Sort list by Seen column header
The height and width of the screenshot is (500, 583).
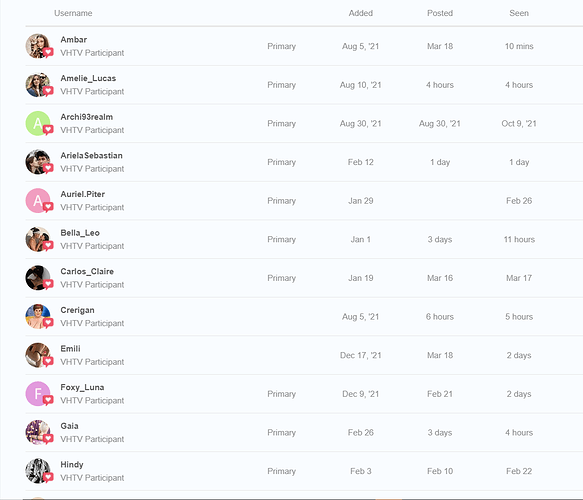(519, 13)
